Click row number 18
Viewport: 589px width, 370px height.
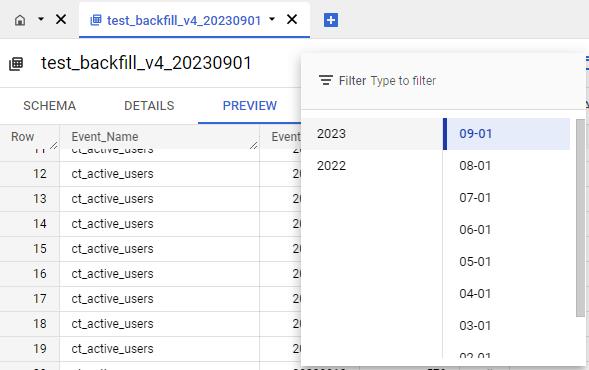click(40, 324)
